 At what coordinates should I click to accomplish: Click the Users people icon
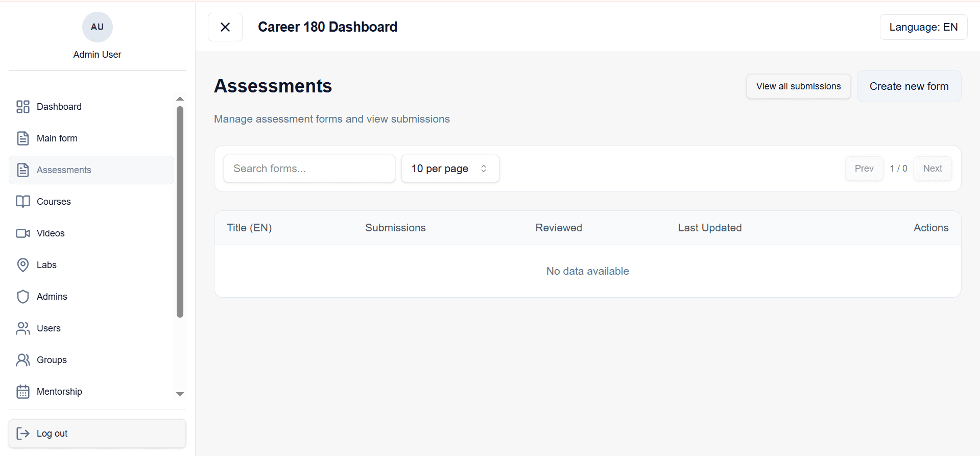click(x=23, y=328)
